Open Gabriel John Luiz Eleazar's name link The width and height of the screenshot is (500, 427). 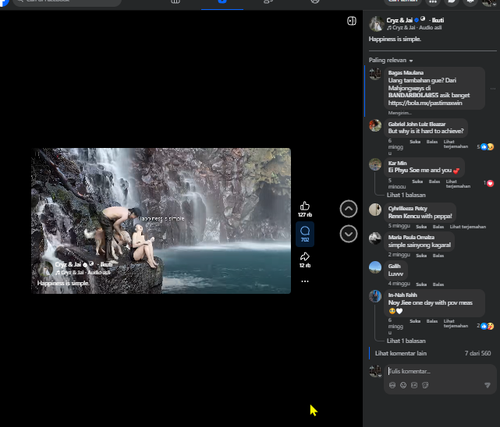tap(417, 124)
